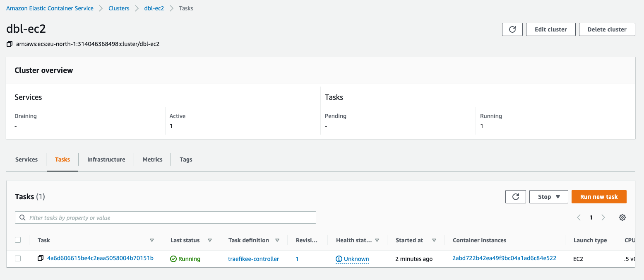Click Unknown health status link
644x280 pixels.
coord(356,259)
